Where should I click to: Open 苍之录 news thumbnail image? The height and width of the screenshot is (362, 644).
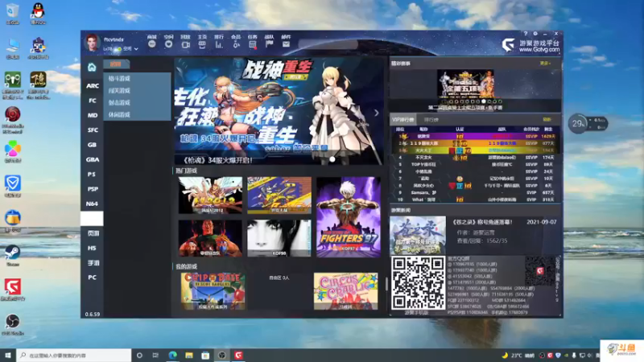418,235
